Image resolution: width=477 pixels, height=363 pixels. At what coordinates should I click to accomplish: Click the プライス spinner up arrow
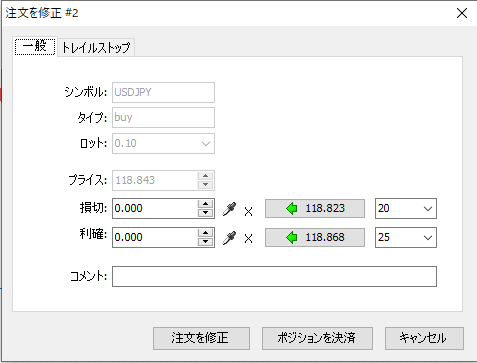(x=205, y=176)
